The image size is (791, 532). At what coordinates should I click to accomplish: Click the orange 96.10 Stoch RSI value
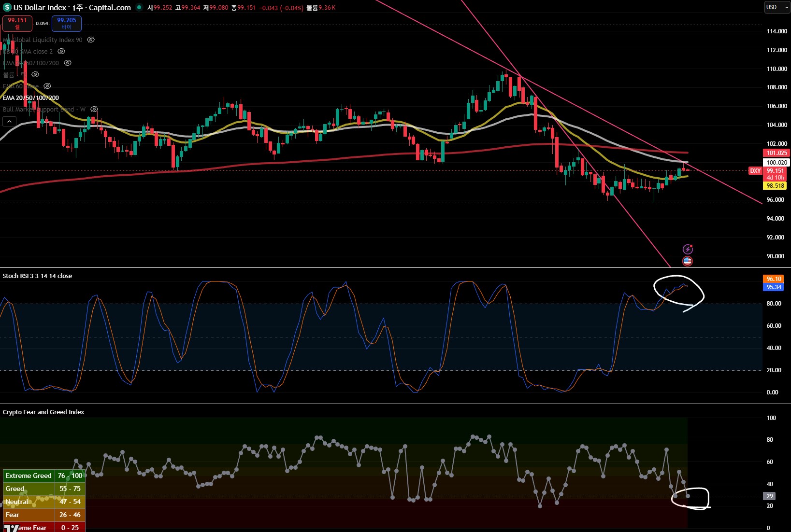(774, 279)
